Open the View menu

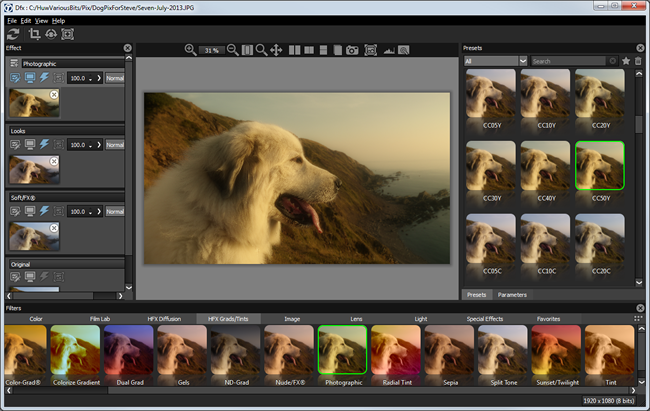pyautogui.click(x=41, y=20)
